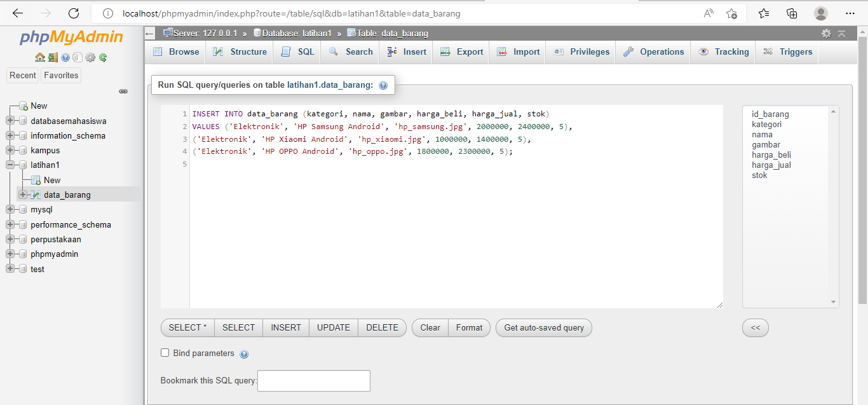Click the Get auto-saved query button

(x=543, y=327)
